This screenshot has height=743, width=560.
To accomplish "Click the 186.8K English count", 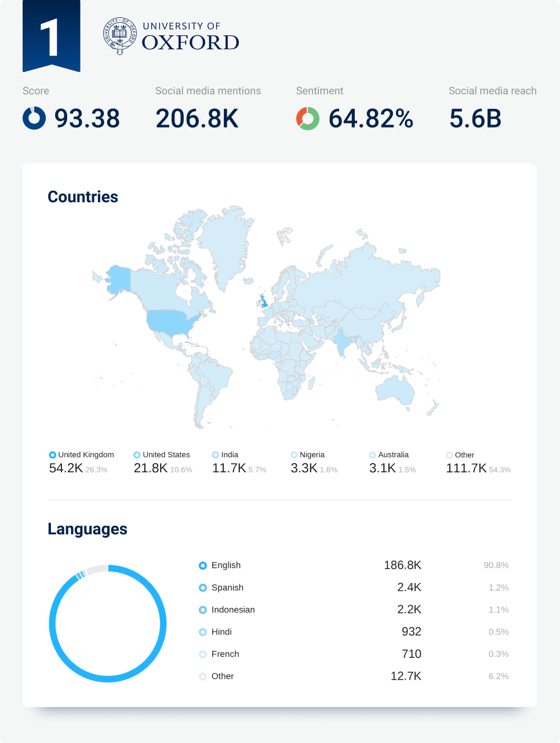I will coord(403,566).
